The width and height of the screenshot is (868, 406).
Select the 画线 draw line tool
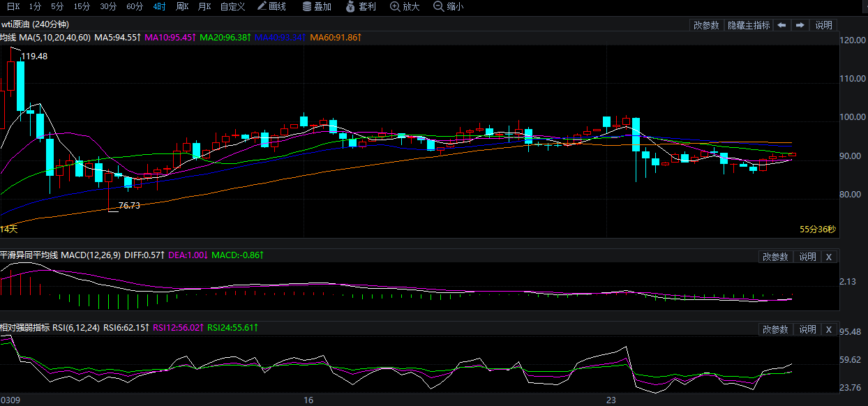tap(271, 7)
